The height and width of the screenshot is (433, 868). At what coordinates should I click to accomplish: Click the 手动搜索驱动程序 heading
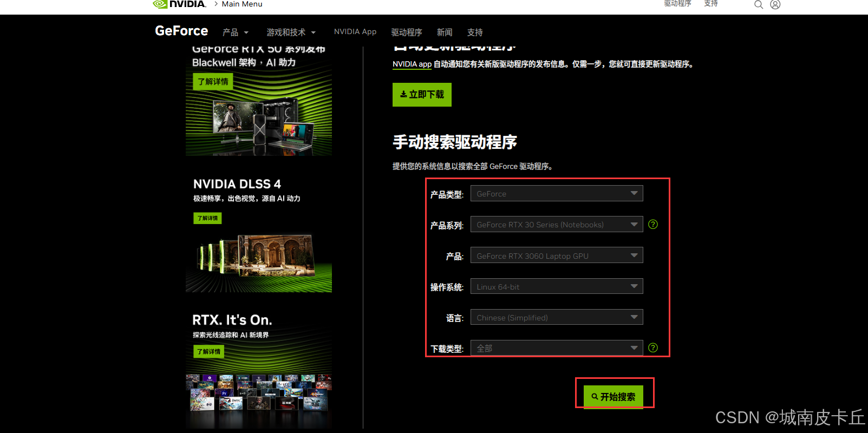click(x=455, y=142)
